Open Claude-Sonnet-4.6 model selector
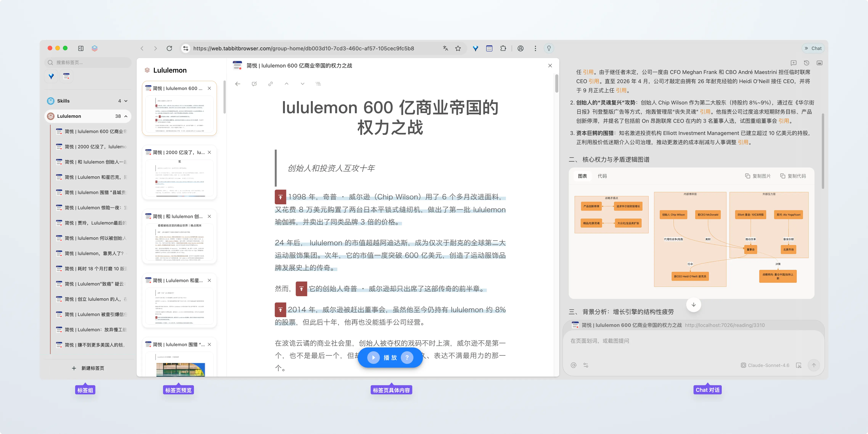The width and height of the screenshot is (868, 434). [765, 365]
